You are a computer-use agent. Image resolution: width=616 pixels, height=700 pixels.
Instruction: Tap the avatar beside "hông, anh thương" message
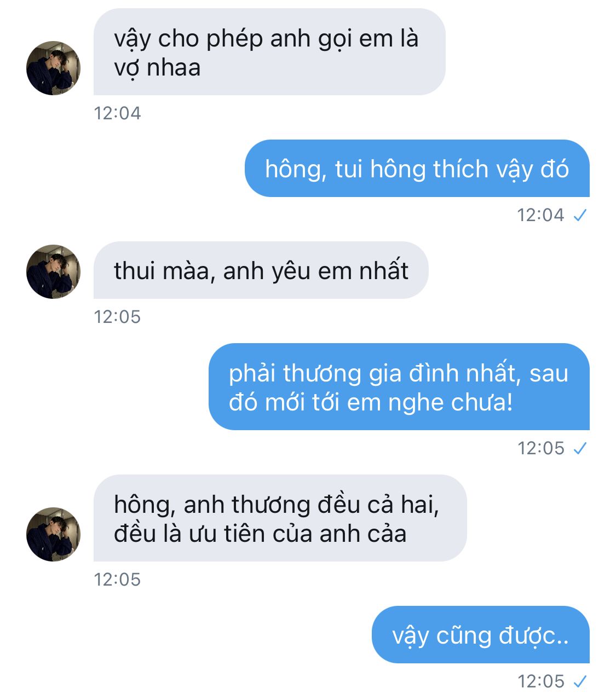tap(53, 534)
